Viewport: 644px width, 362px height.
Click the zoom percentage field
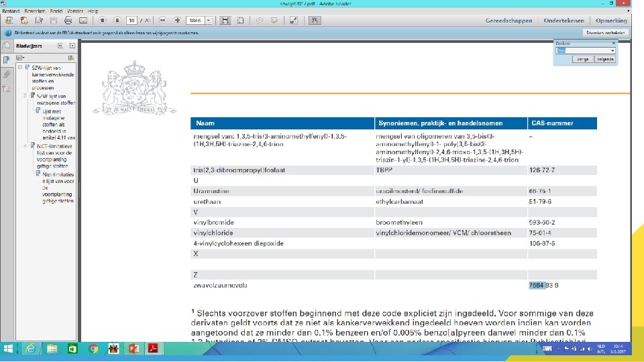coord(195,21)
